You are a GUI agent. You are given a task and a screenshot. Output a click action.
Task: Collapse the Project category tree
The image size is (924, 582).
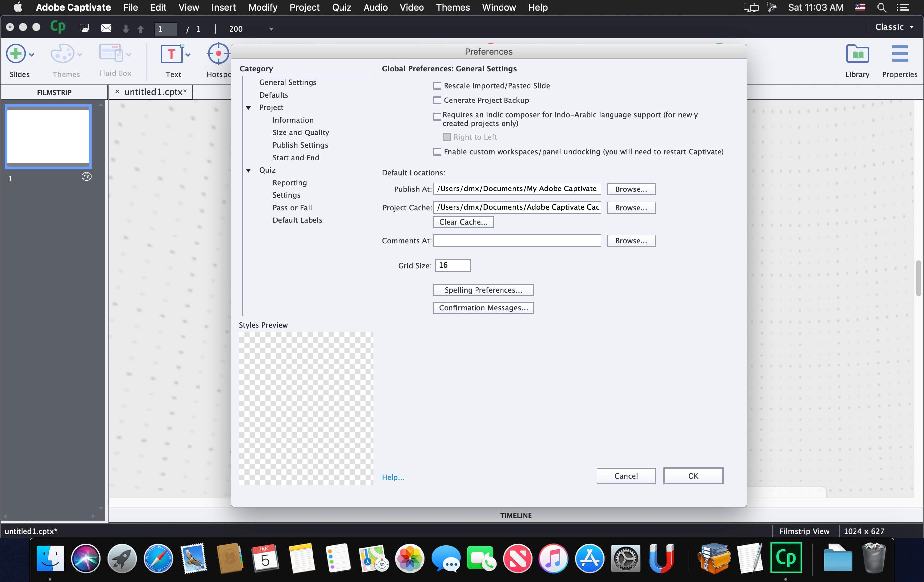pos(249,108)
